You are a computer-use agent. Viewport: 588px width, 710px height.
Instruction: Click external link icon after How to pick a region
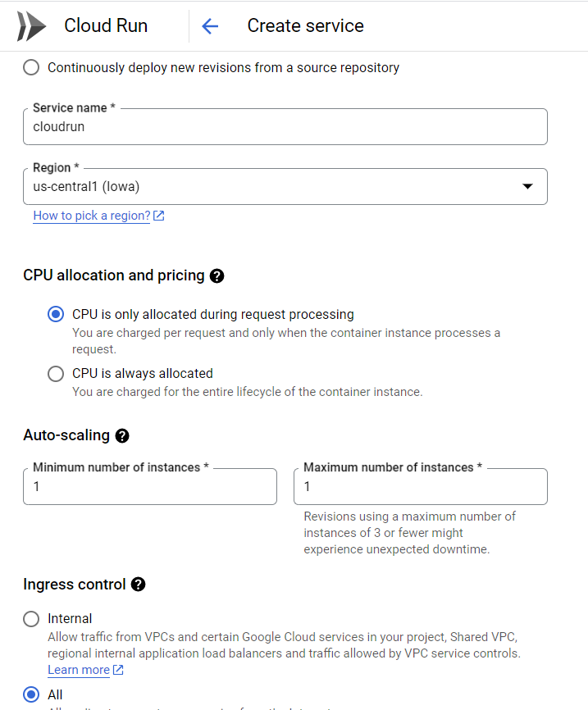[159, 216]
